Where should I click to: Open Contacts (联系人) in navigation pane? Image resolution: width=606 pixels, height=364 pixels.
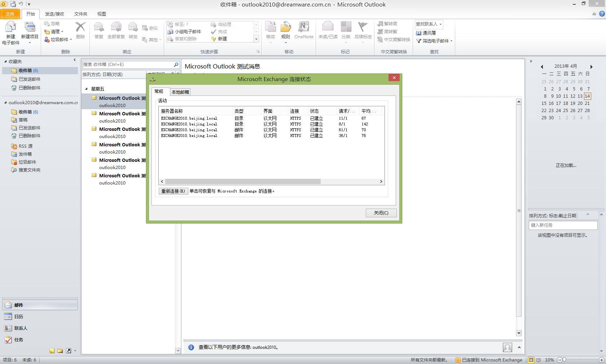(x=40, y=328)
